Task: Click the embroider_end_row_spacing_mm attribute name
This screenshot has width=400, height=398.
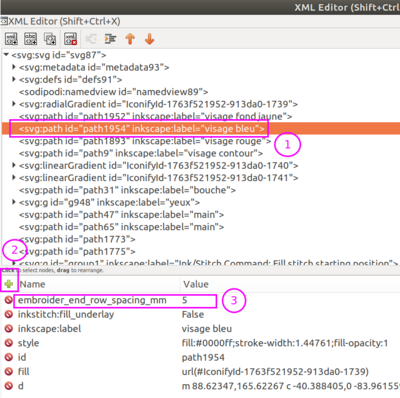Action: (92, 300)
